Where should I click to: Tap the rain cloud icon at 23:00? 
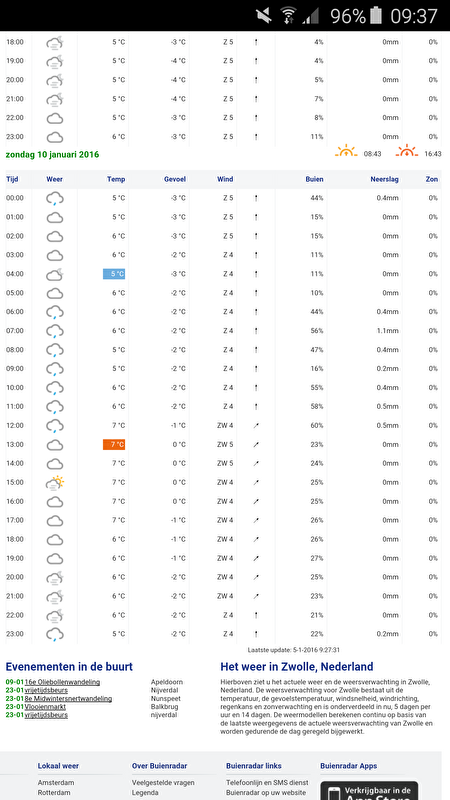[x=55, y=634]
